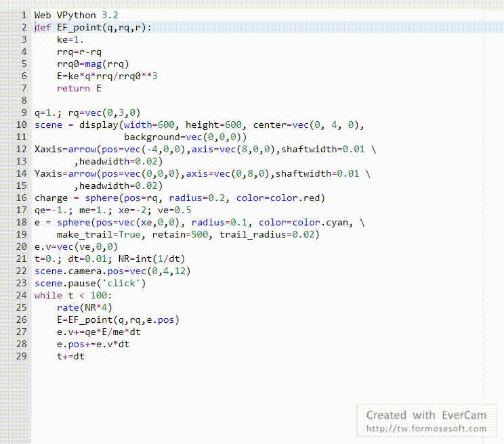Viewport: 504px width, 444px height.
Task: Click the 'while t < 100:' line
Action: pos(73,296)
